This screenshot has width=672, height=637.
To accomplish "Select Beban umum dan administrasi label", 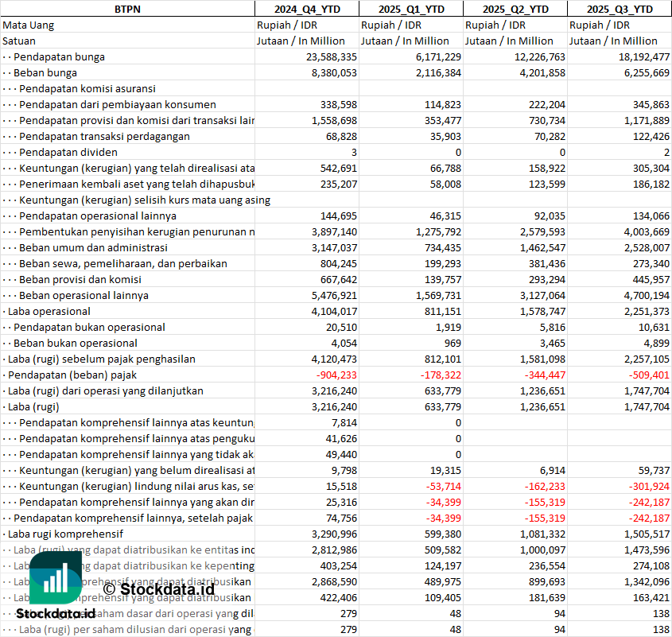I will [93, 248].
